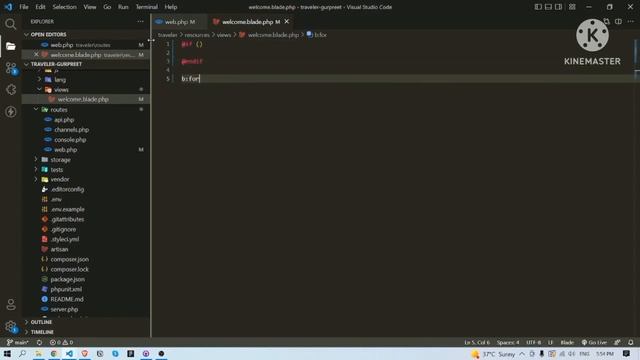The width and height of the screenshot is (640, 360).
Task: Open the Manage gear icon
Action: click(11, 326)
